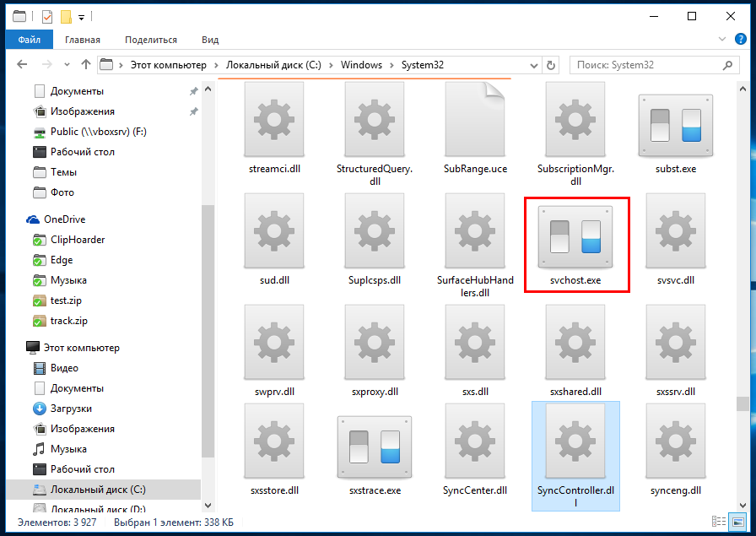Screen dimensions: 756x536
Task: Click the New folder quick access icon
Action: (x=66, y=17)
